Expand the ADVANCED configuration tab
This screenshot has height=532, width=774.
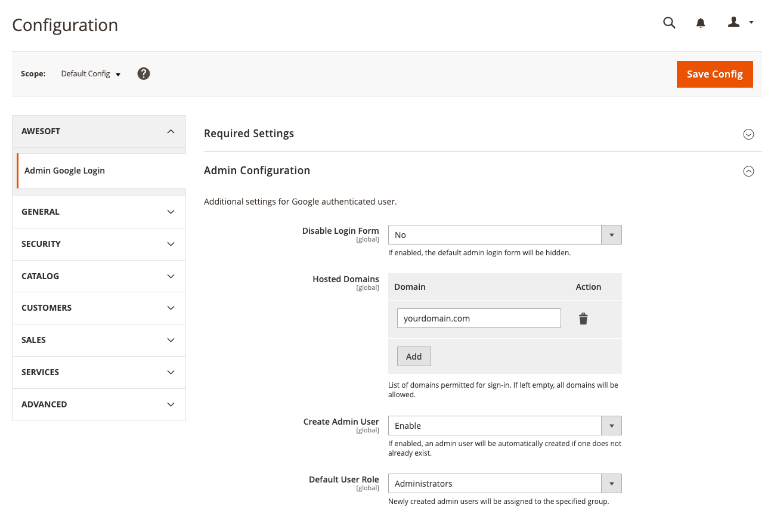(99, 404)
